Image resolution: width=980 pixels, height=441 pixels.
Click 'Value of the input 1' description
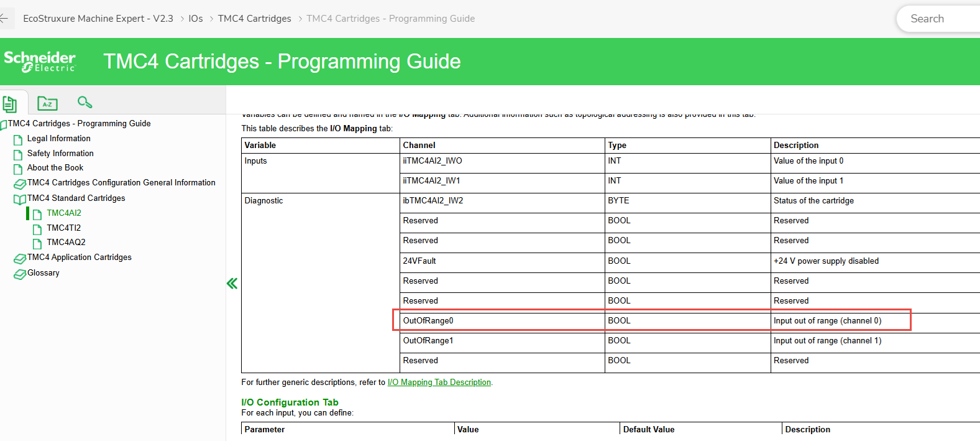click(x=808, y=181)
